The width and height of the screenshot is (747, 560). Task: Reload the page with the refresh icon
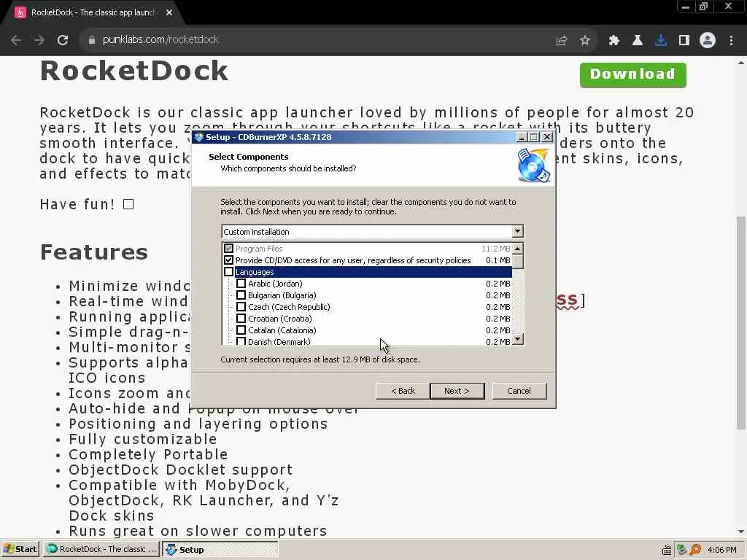pos(63,40)
